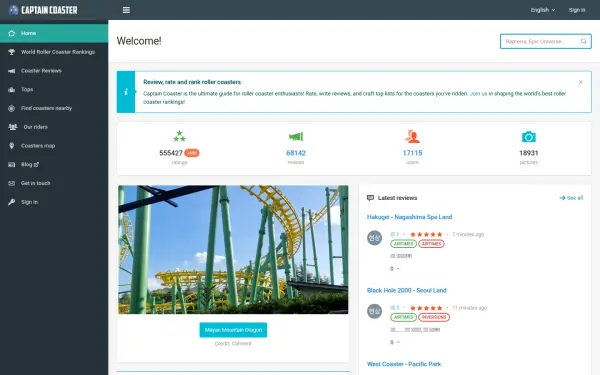The width and height of the screenshot is (600, 375).
Task: Click the red INVERSIONS tag
Action: point(434,317)
